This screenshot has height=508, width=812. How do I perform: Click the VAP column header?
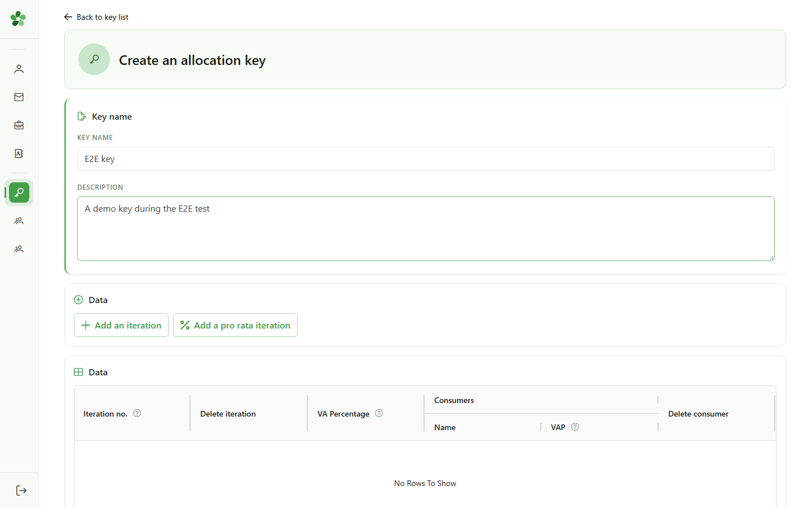599,427
